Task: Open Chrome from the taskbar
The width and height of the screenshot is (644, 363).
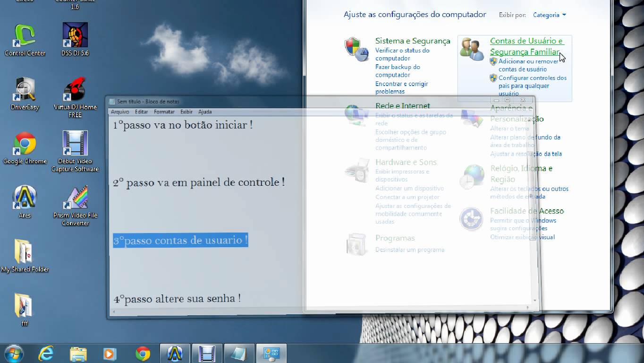Action: [x=143, y=354]
